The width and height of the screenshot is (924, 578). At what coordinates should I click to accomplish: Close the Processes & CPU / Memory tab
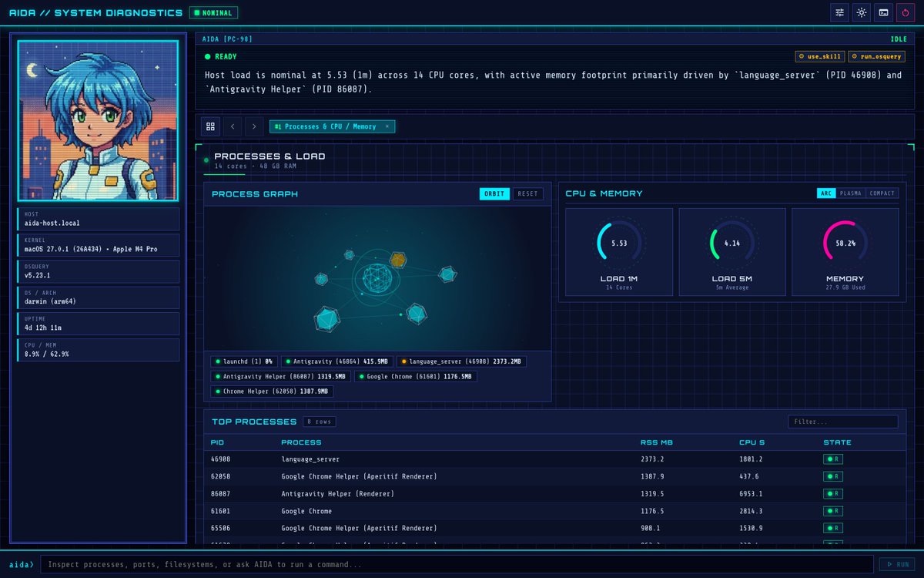pyautogui.click(x=387, y=126)
